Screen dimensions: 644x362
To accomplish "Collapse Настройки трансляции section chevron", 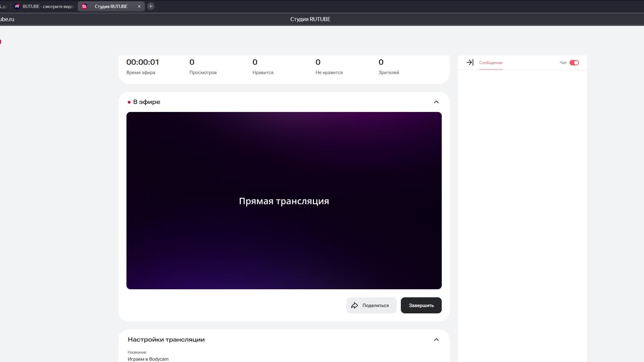I will click(436, 340).
